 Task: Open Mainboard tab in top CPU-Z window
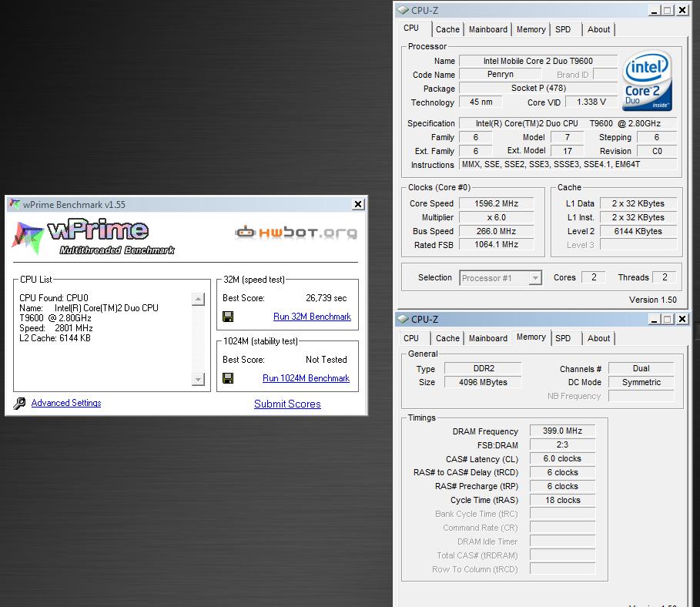click(x=488, y=29)
